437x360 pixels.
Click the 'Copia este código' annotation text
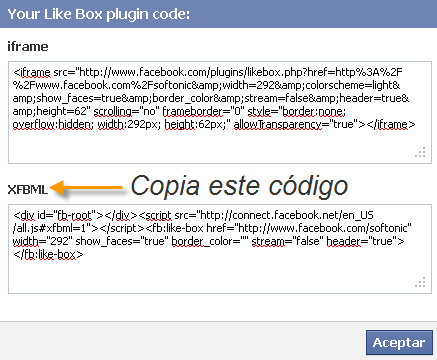[239, 186]
